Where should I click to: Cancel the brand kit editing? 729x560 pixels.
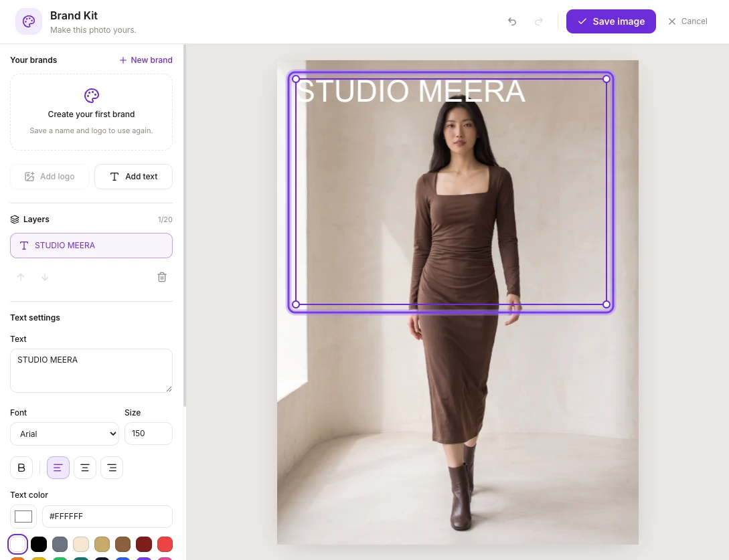pos(687,21)
